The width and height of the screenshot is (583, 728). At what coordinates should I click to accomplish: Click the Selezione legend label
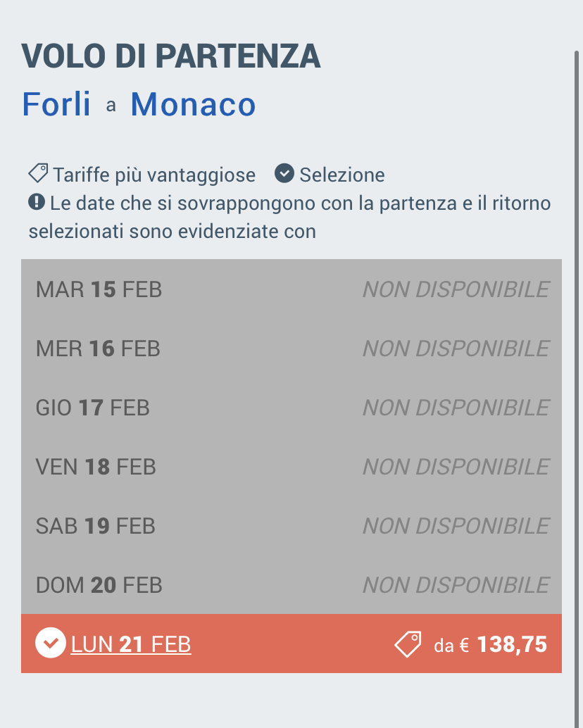click(342, 175)
